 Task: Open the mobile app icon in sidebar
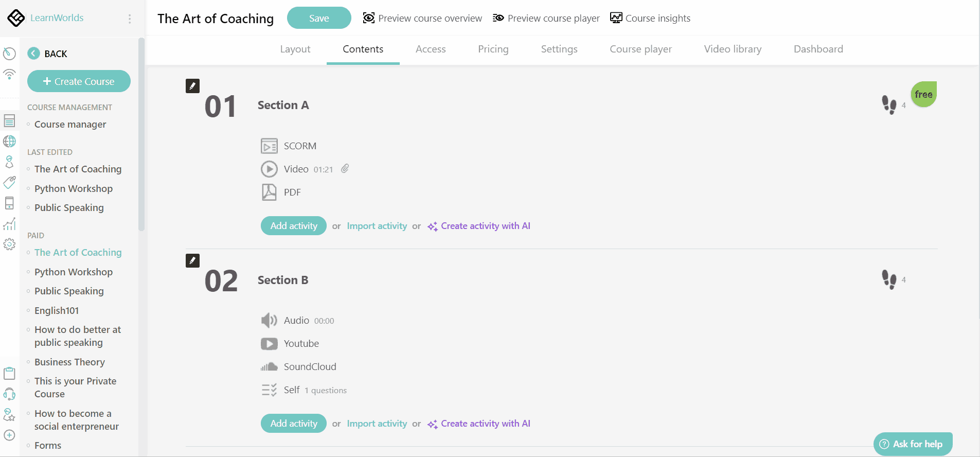9,203
